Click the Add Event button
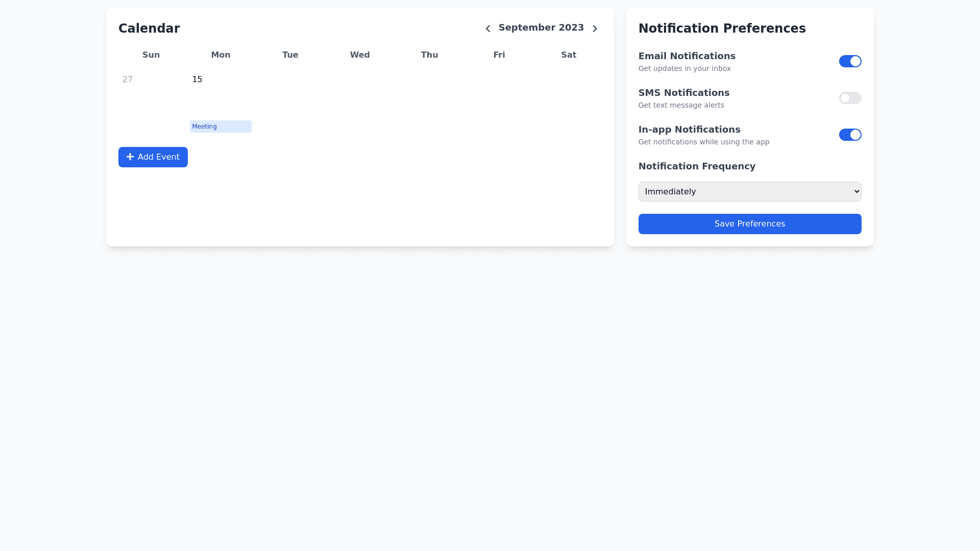The width and height of the screenshot is (980, 551). click(153, 157)
